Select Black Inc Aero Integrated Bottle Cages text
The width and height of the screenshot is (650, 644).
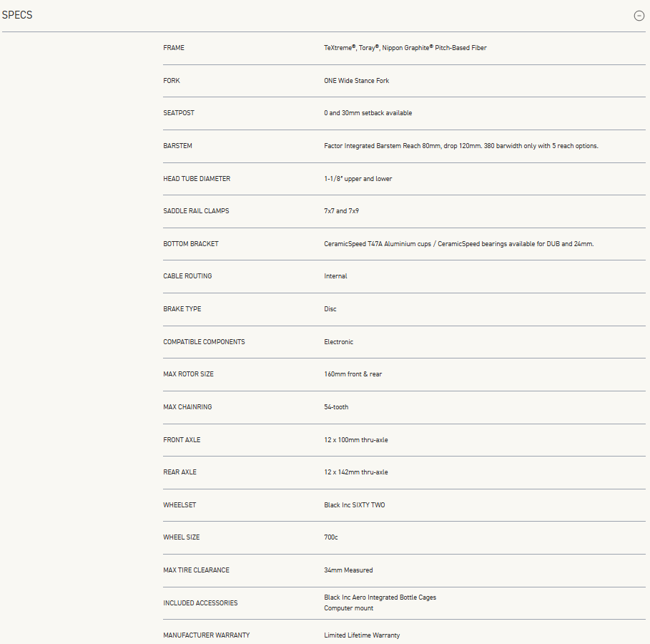380,597
